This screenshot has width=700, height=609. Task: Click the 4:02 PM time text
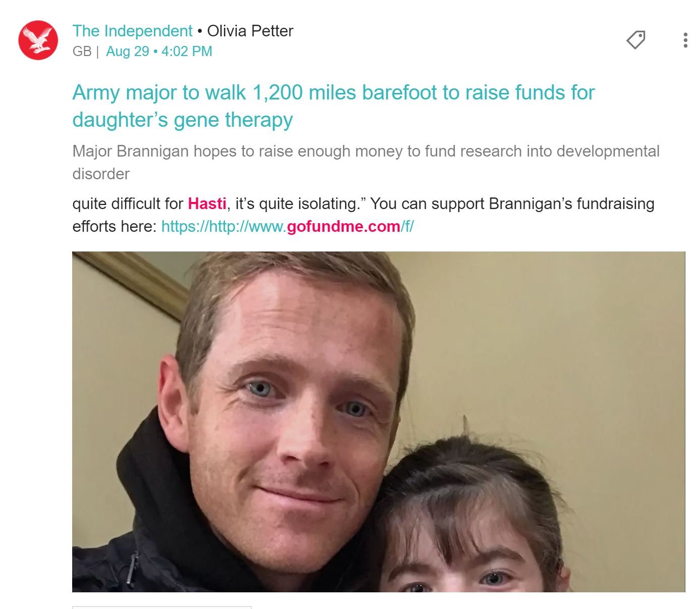187,52
